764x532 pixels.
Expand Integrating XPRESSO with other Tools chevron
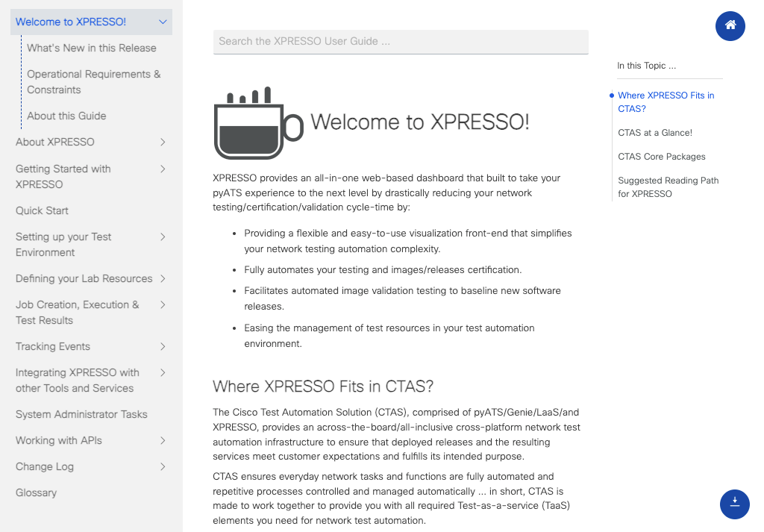pos(163,372)
